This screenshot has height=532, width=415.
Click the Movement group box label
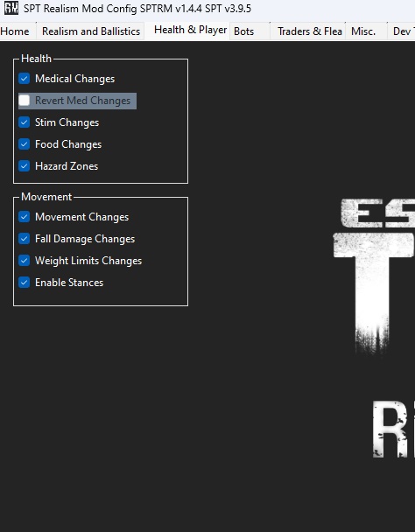point(46,197)
